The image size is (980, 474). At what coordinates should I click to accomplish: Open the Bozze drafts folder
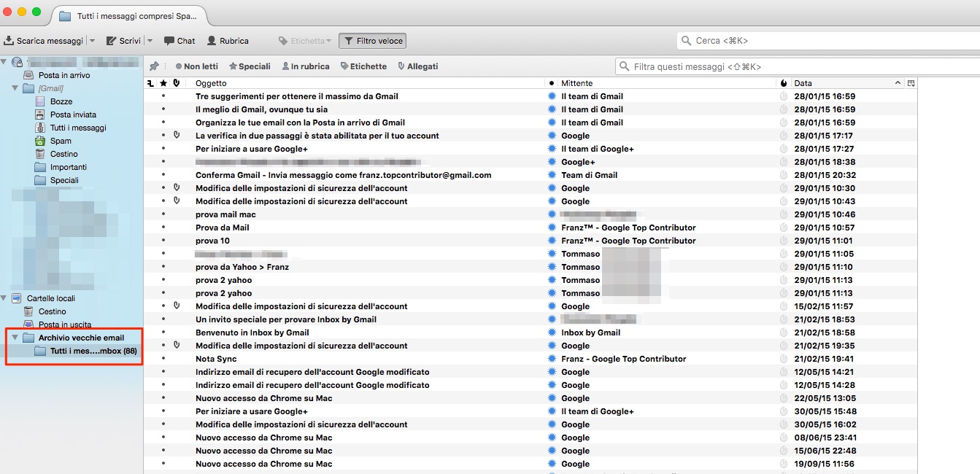(x=61, y=101)
